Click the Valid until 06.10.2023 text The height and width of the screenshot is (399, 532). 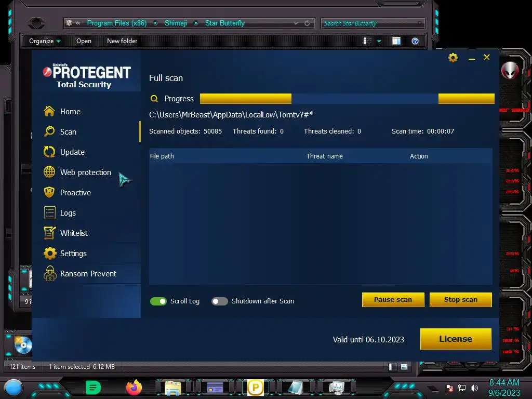tap(368, 340)
